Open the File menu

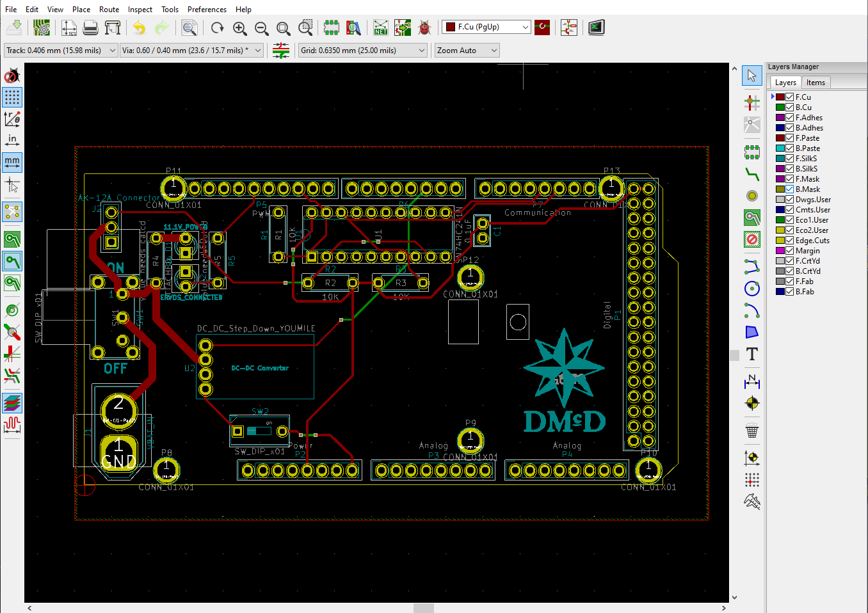click(11, 10)
